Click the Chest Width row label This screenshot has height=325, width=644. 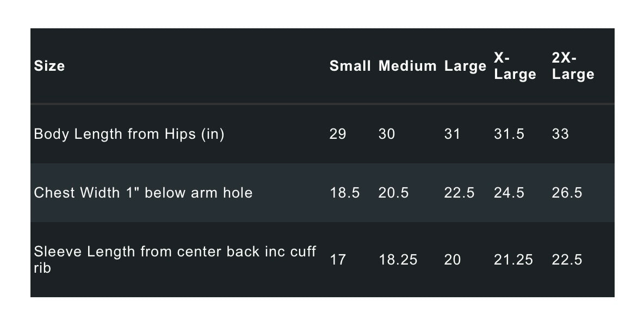tap(143, 193)
